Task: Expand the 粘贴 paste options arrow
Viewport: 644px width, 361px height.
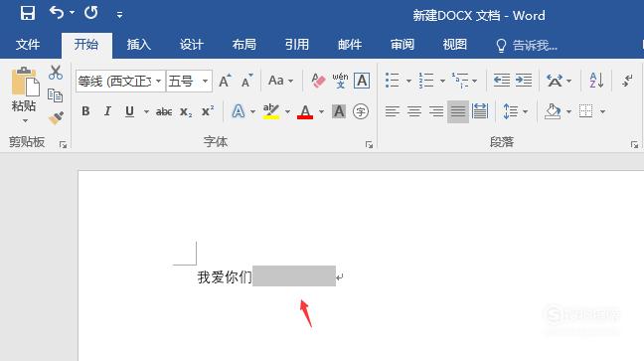Action: 25,121
